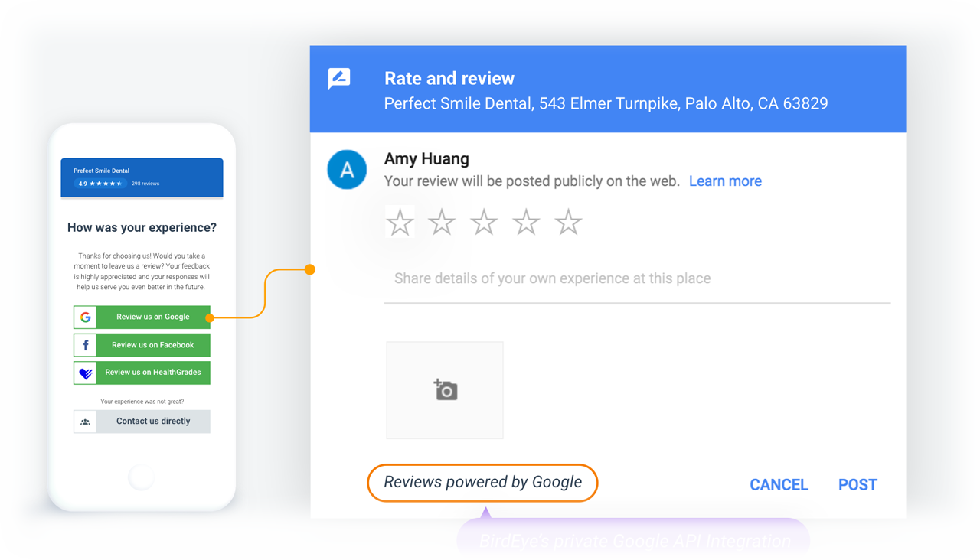Click the CANCEL button
Image resolution: width=980 pixels, height=560 pixels.
tap(779, 485)
